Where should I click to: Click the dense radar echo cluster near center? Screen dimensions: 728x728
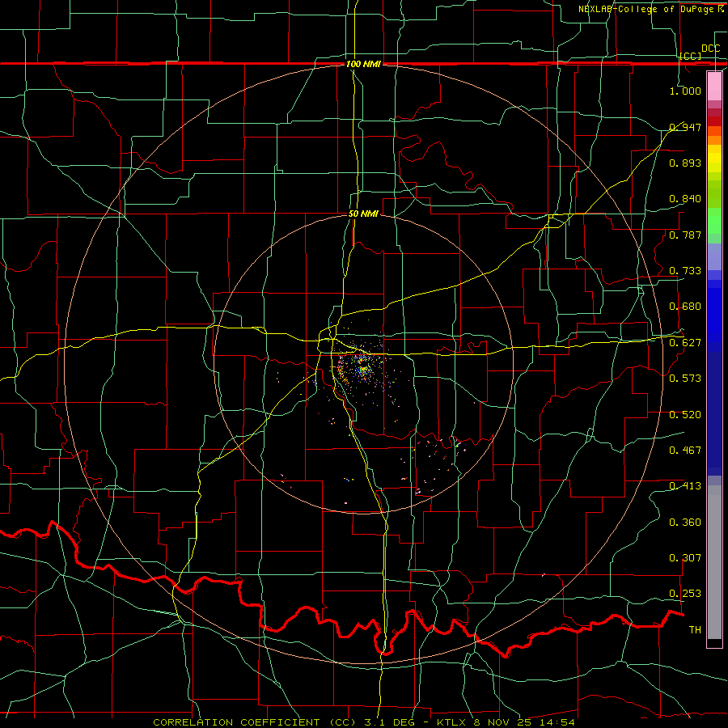point(362,366)
